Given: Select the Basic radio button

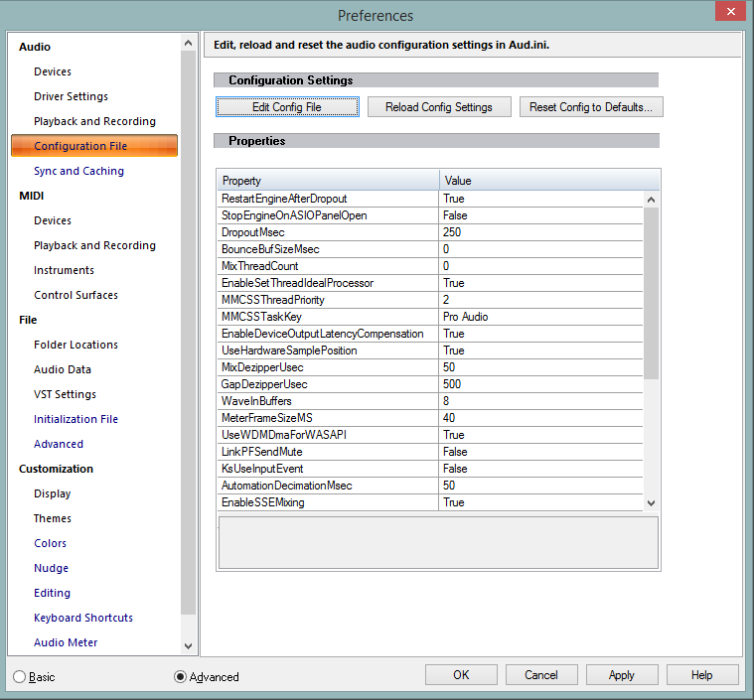Looking at the screenshot, I should [x=20, y=676].
